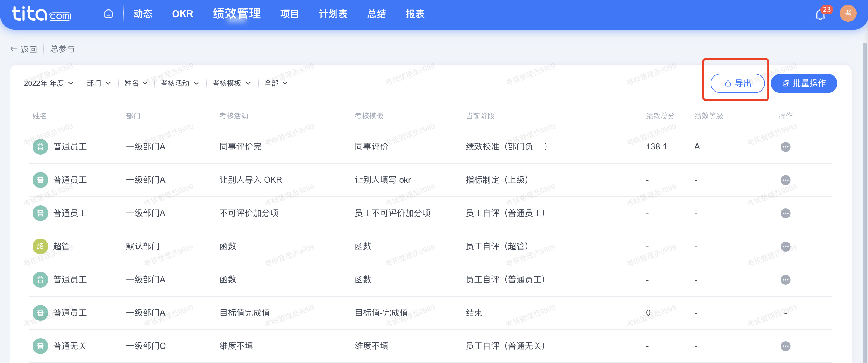Expand the 考核模板 filter dropdown
Screen dimensions: 868x363
pos(232,83)
